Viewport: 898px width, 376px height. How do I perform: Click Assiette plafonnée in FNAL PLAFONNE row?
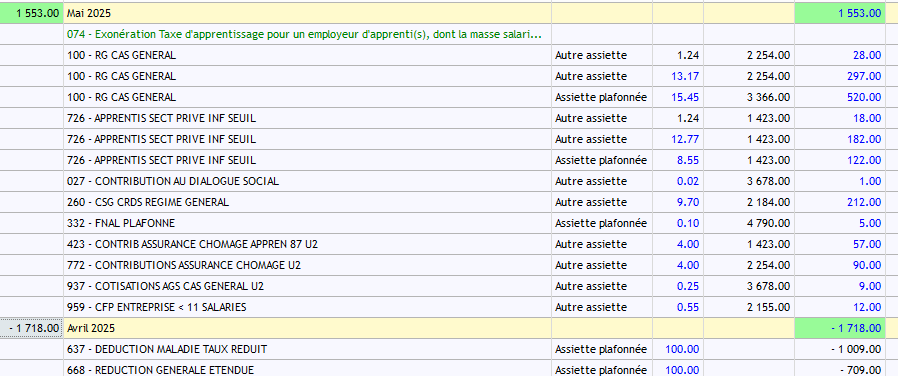pos(601,223)
